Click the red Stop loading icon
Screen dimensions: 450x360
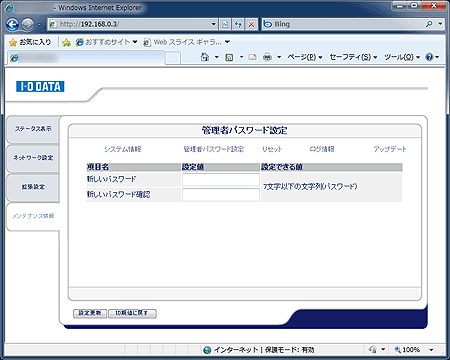tap(251, 24)
